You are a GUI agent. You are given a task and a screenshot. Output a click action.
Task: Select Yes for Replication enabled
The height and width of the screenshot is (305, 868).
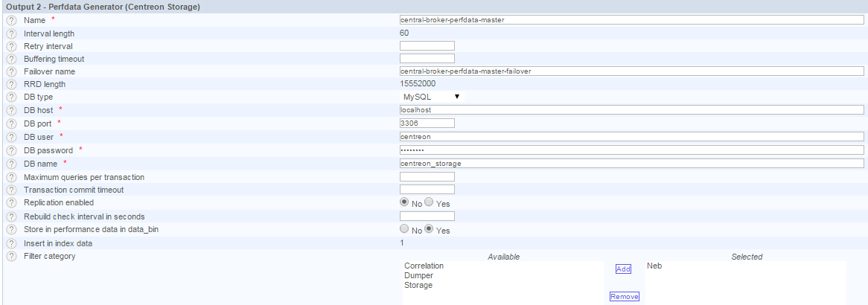tap(429, 202)
